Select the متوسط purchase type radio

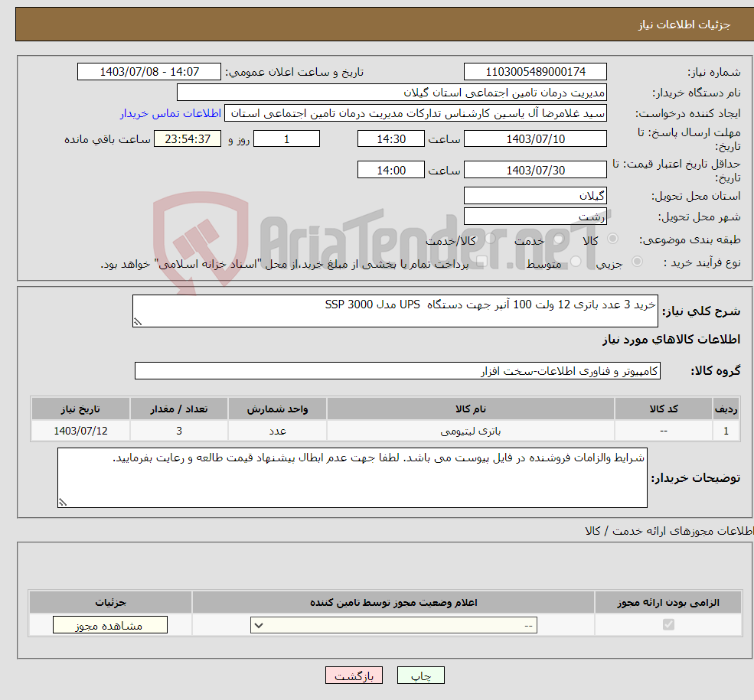pyautogui.click(x=576, y=262)
